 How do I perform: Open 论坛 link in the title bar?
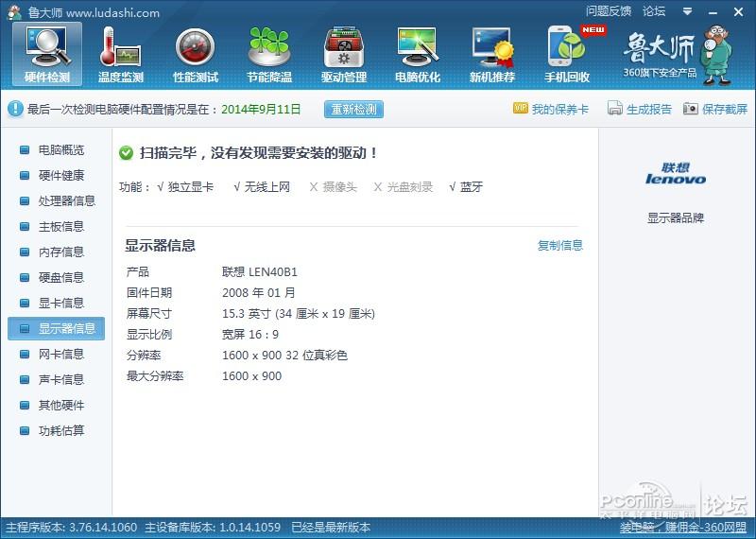654,11
